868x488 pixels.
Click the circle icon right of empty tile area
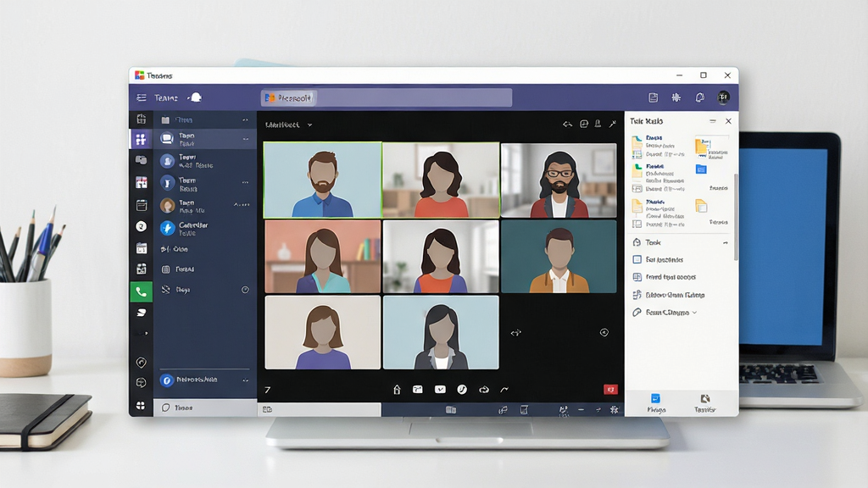pyautogui.click(x=604, y=332)
